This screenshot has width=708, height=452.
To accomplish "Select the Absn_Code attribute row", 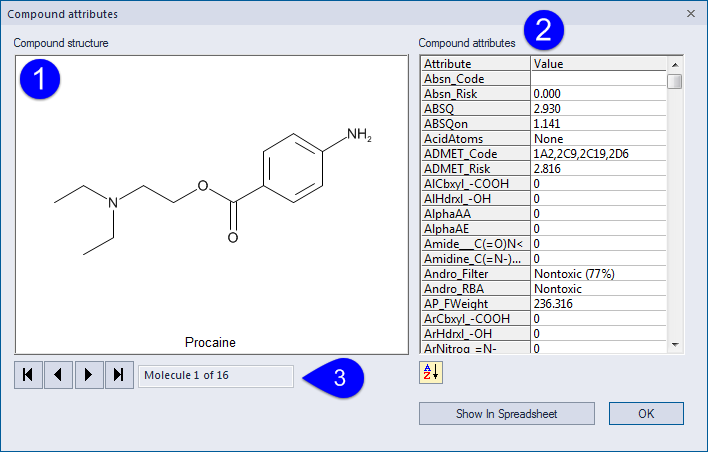I will [544, 79].
